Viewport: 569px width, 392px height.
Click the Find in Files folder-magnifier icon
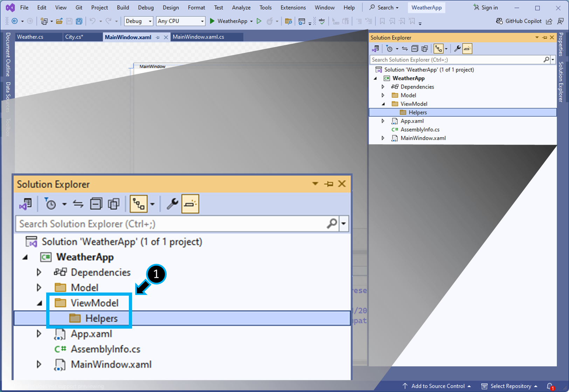tap(289, 21)
